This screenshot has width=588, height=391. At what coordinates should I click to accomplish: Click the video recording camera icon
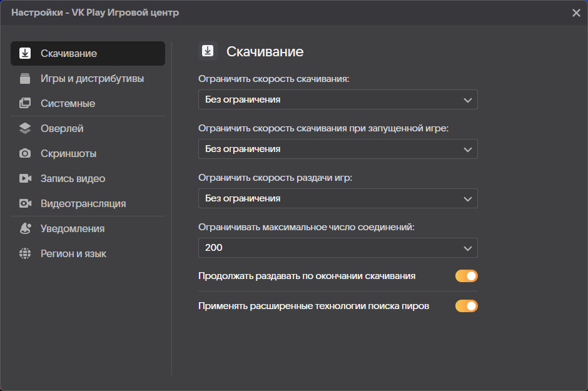point(25,179)
